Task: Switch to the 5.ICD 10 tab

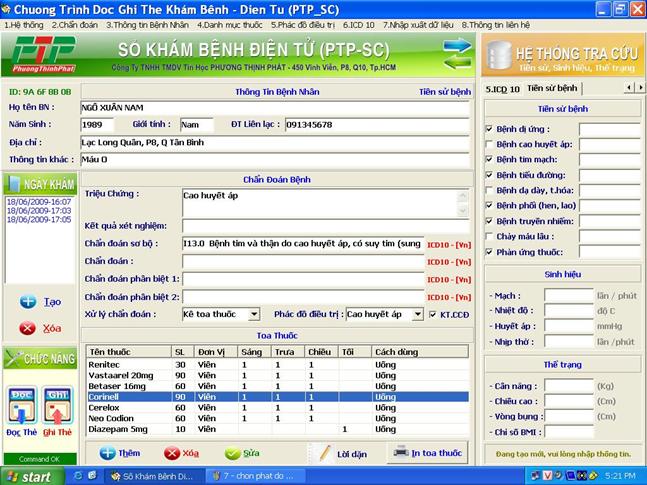Action: coord(502,88)
